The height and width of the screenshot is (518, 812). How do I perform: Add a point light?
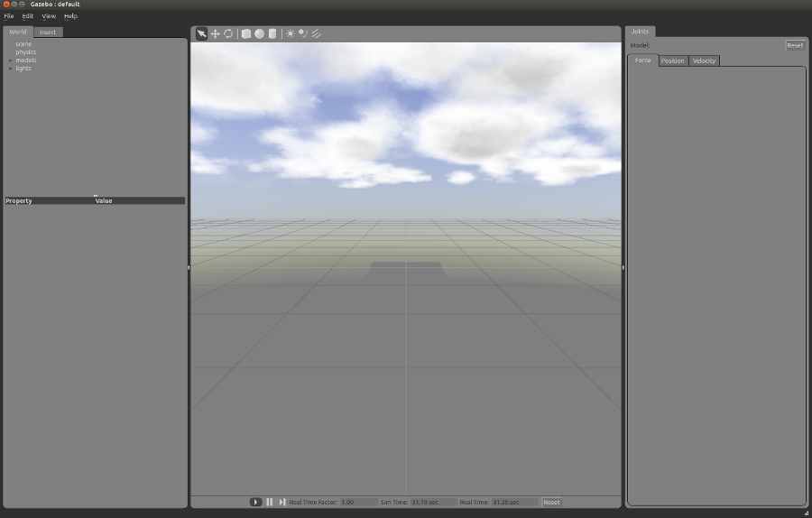coord(291,33)
